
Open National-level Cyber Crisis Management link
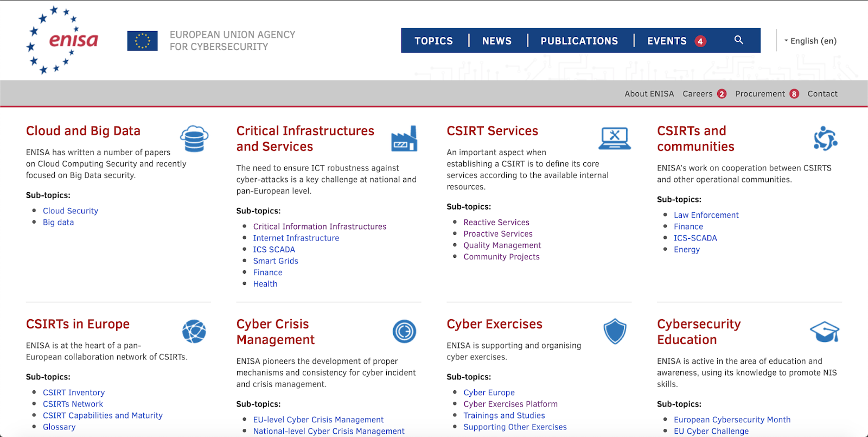click(329, 431)
